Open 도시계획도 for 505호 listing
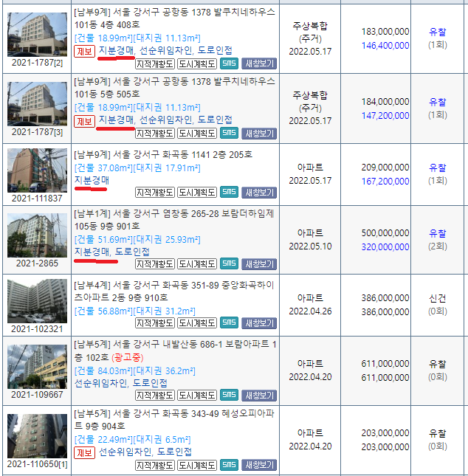468x476 pixels. coord(197,134)
